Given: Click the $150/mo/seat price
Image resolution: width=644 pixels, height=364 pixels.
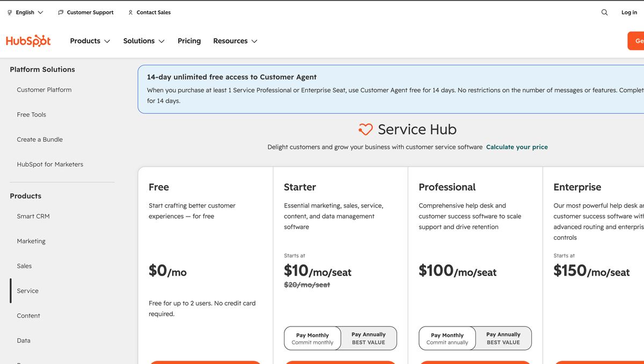Looking at the screenshot, I should [x=591, y=270].
